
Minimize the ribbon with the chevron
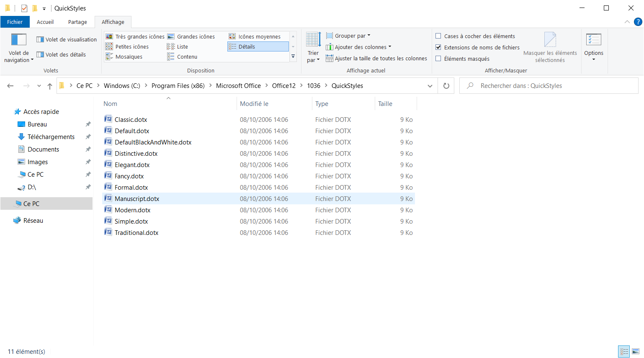coord(627,22)
